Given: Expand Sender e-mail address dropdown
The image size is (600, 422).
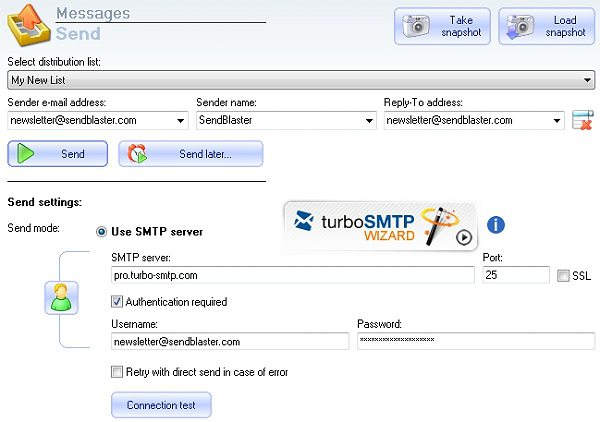Looking at the screenshot, I should pos(181,120).
